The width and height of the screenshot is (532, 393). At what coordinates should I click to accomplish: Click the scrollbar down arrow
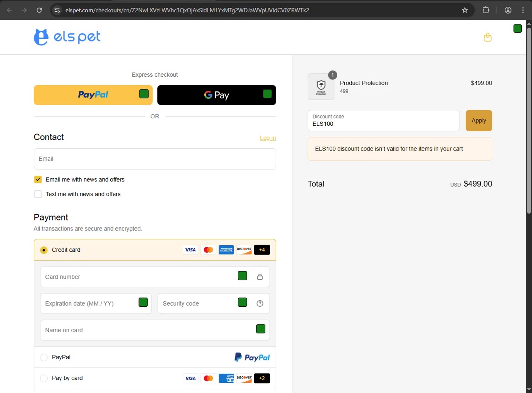(529, 389)
